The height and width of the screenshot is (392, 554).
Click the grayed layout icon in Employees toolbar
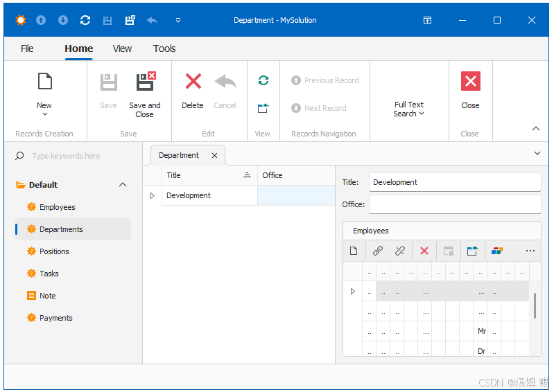click(x=449, y=251)
